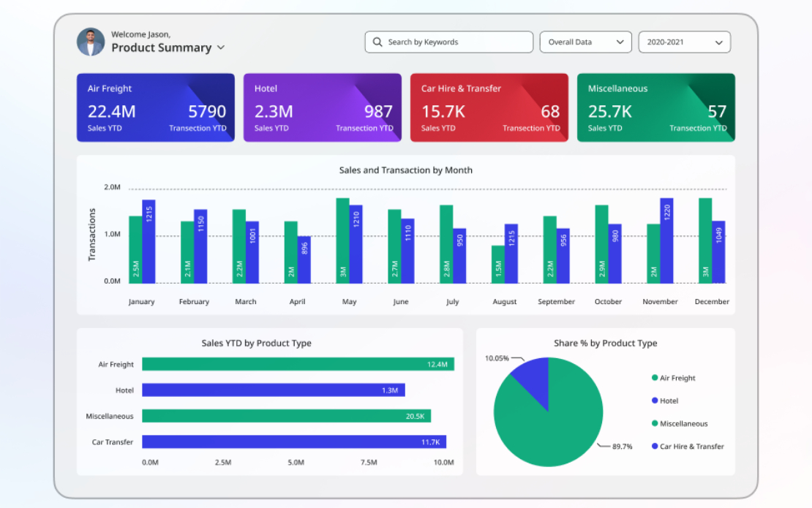Open the Car Hire & Transfer card
812x508 pixels.
[x=489, y=107]
